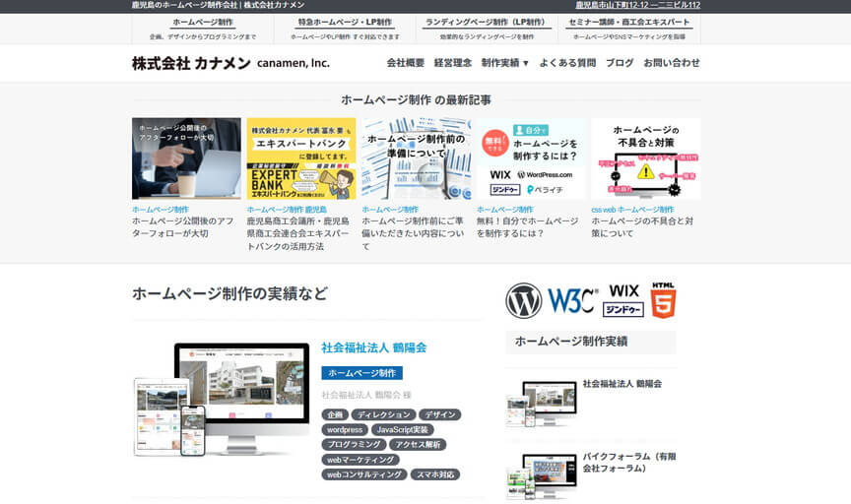The image size is (851, 504).
Task: Click the css web ホームページ制作 category link
Action: tap(632, 210)
